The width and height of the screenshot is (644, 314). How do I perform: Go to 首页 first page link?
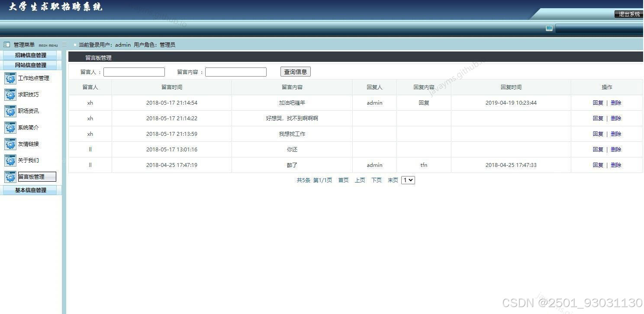[343, 180]
